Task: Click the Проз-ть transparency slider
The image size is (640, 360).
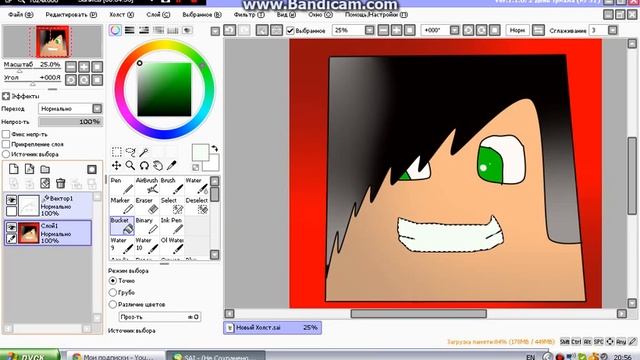Action: [160, 317]
